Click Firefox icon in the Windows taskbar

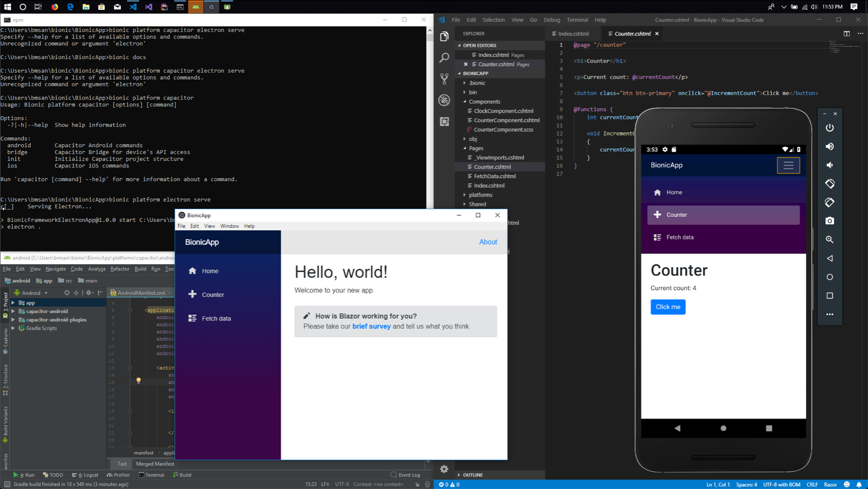tap(54, 7)
